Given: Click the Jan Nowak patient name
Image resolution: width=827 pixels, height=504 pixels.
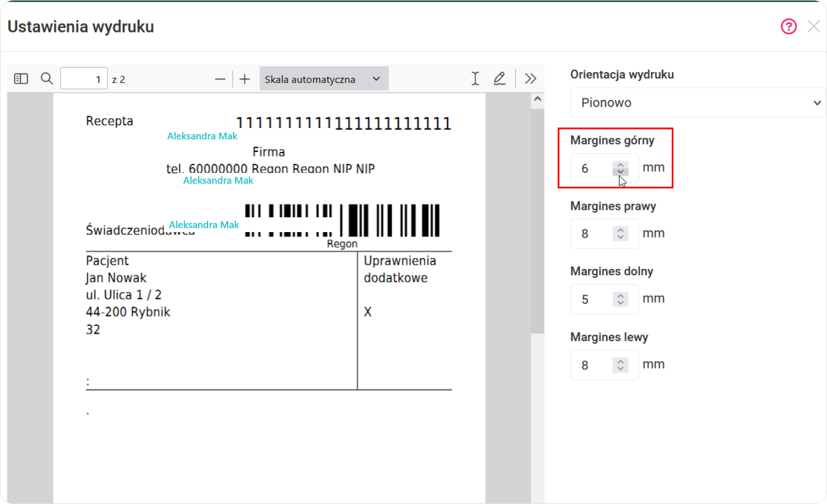Looking at the screenshot, I should pyautogui.click(x=116, y=278).
